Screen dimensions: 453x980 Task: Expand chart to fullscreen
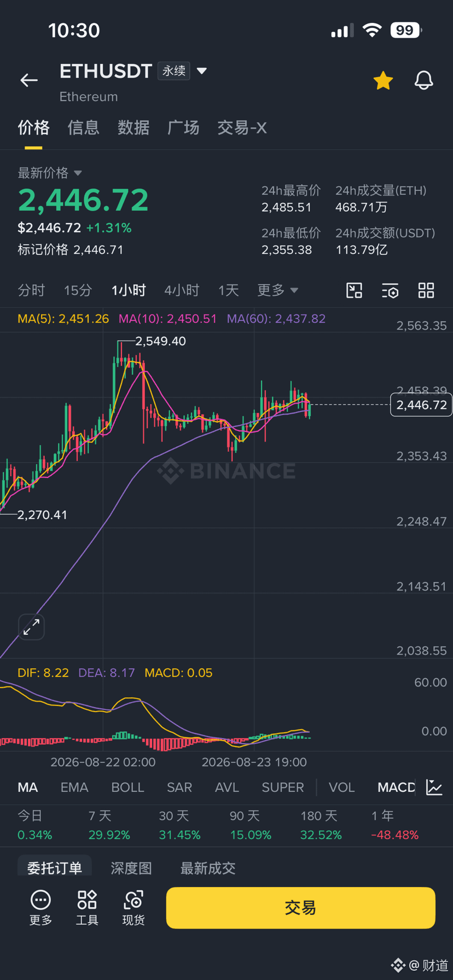click(x=31, y=627)
